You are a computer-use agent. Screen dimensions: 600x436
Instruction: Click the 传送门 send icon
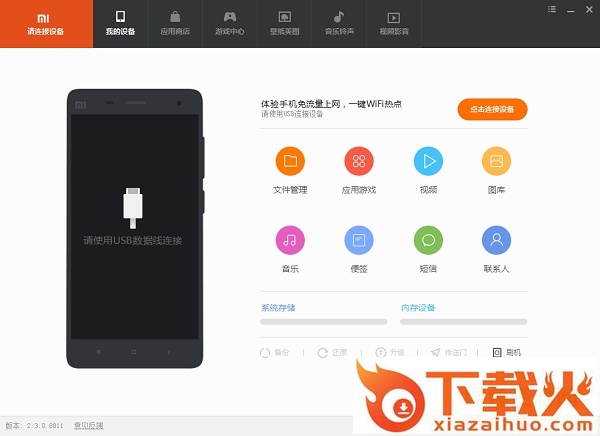tap(435, 353)
